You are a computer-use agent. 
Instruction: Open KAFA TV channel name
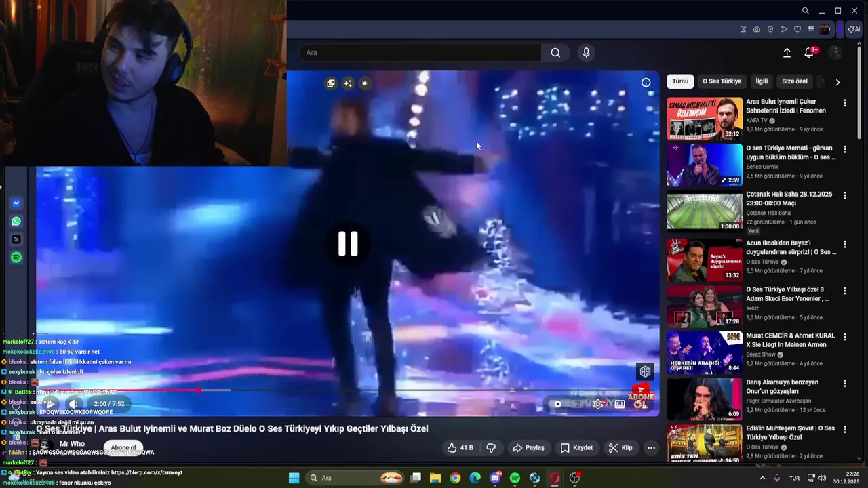[x=757, y=121]
